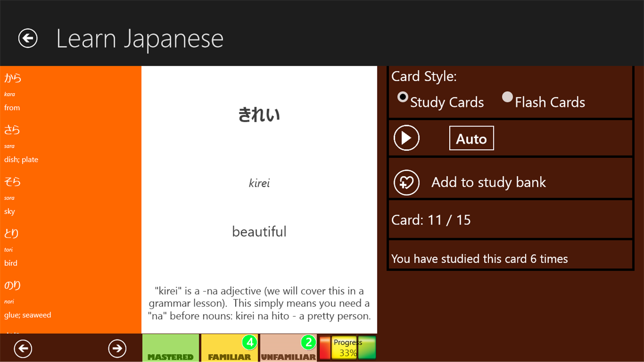The image size is (644, 362).
Task: Check the Progress 33% gauge
Action: [x=347, y=348]
